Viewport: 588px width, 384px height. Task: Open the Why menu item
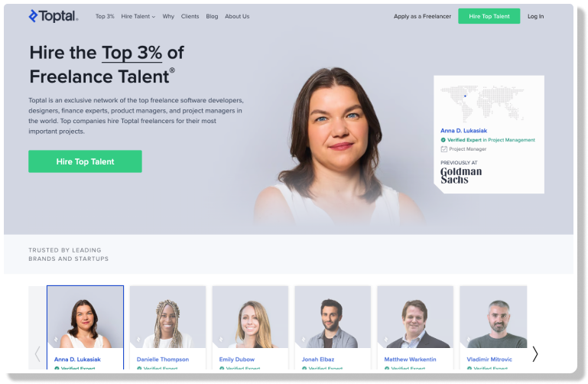[x=168, y=17]
